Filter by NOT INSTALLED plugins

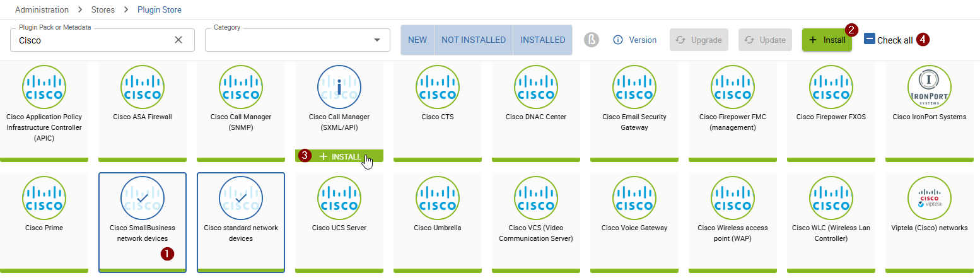point(474,40)
